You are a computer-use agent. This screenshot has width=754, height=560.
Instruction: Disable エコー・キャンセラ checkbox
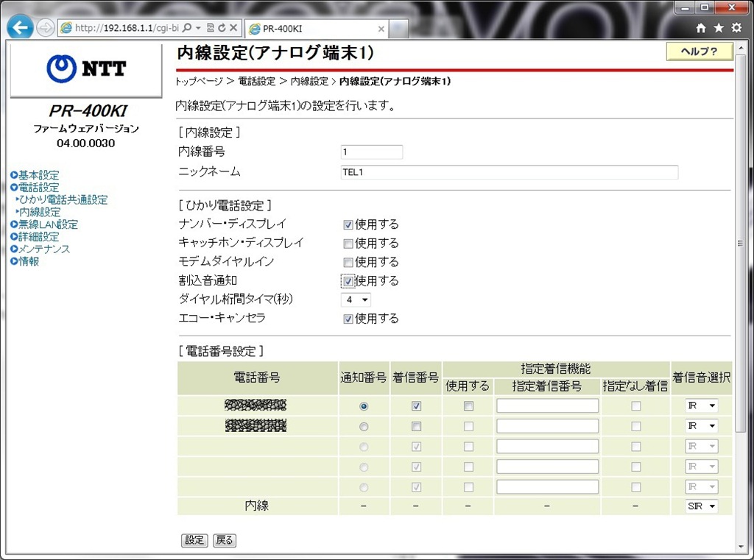348,319
